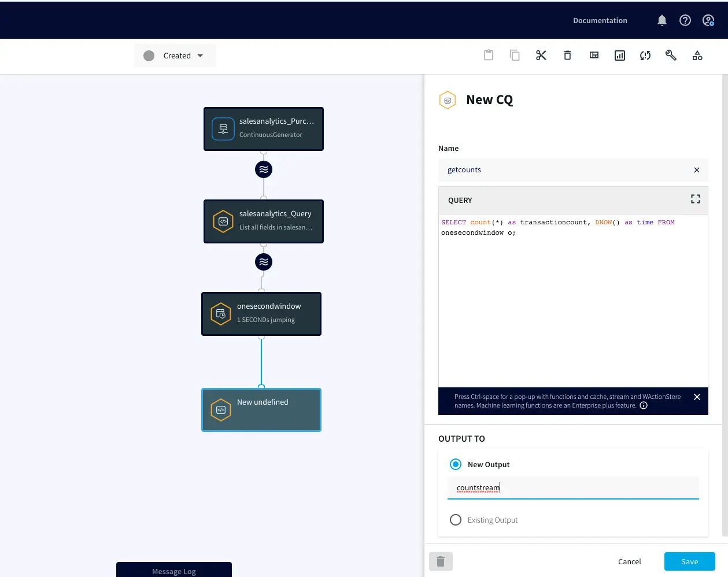Click the copy icon in toolbar
This screenshot has height=577, width=728.
[x=515, y=56]
